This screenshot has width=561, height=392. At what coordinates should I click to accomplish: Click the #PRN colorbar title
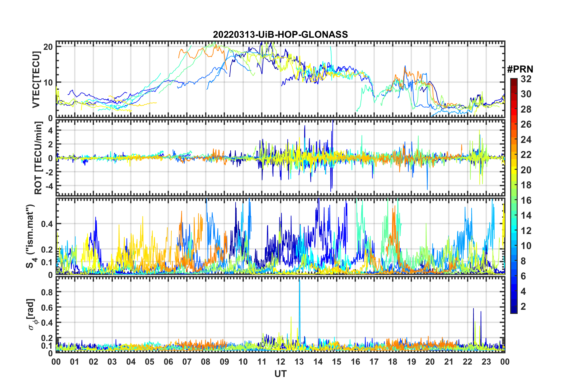[x=520, y=69]
